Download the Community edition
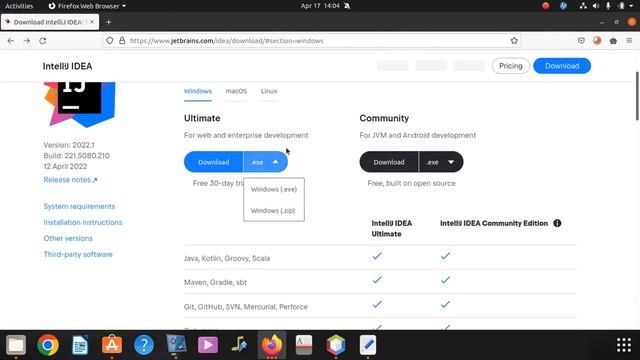 (389, 162)
